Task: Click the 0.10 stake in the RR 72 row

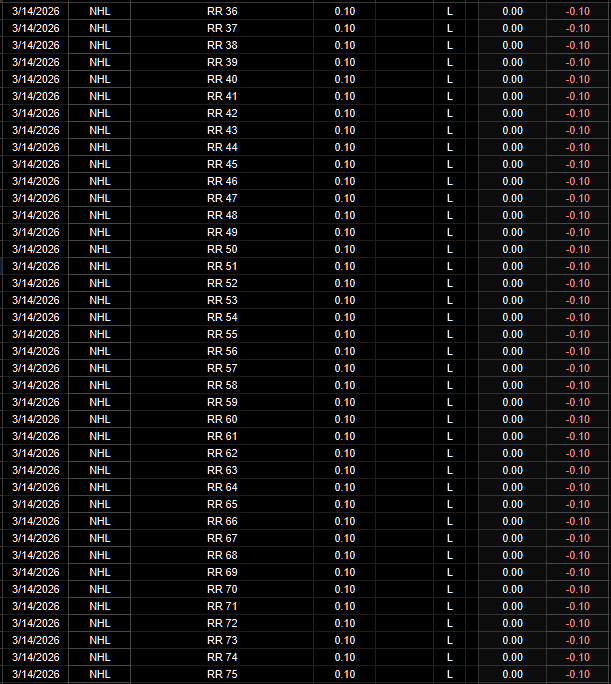Action: click(345, 624)
